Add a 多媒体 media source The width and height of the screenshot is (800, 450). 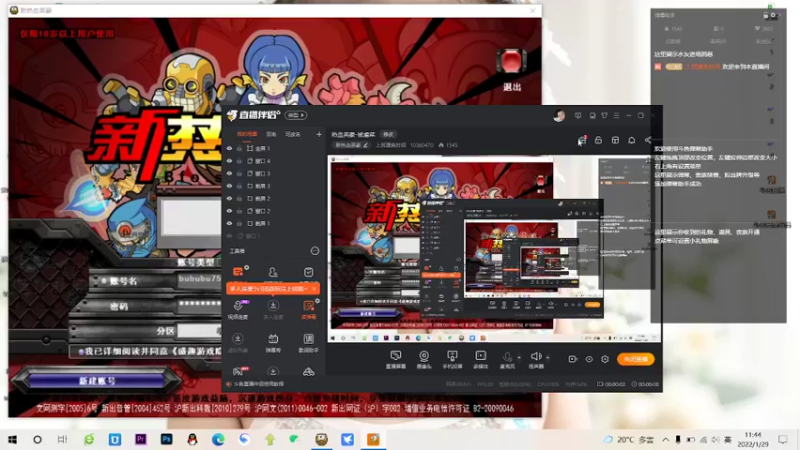[x=481, y=359]
